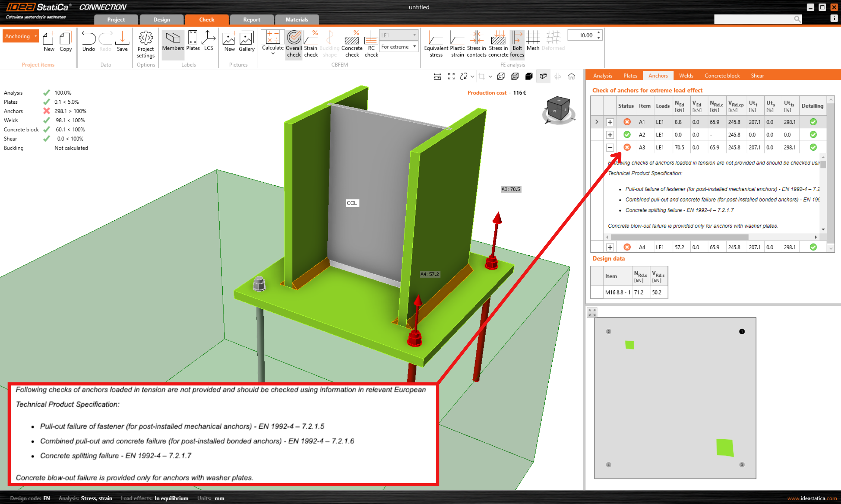Open the Concrete block results tab
Viewport: 841px width, 504px height.
(722, 76)
